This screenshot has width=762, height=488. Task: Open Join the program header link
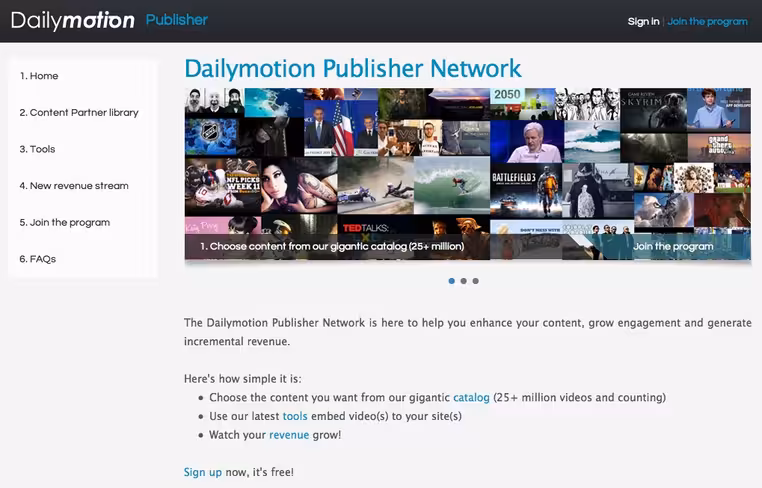pos(707,21)
